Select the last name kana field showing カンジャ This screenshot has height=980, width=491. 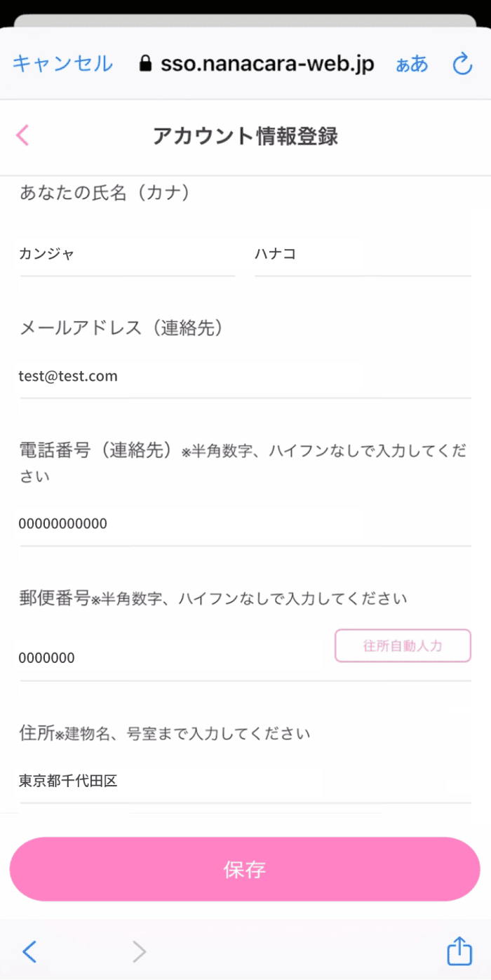pos(126,255)
